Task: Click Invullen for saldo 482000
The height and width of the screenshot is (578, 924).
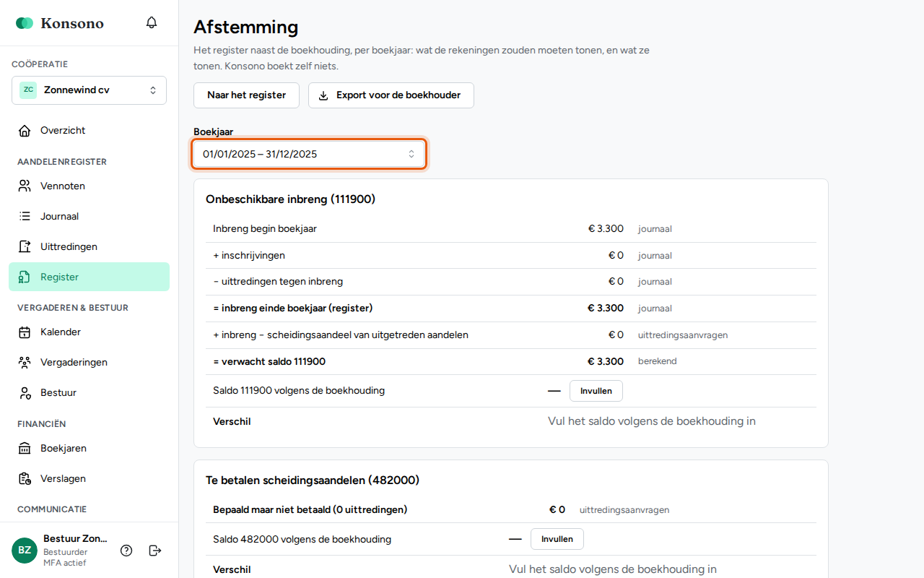Action: 557,539
